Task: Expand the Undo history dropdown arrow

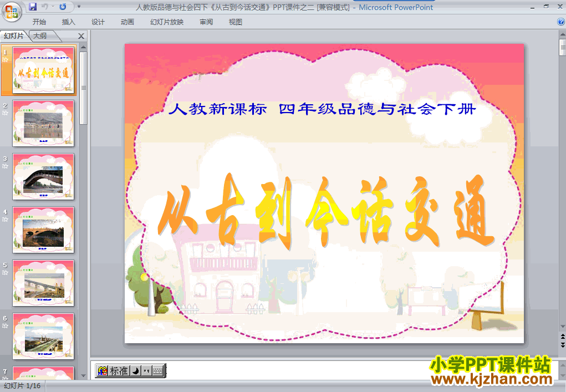Action: 53,7
